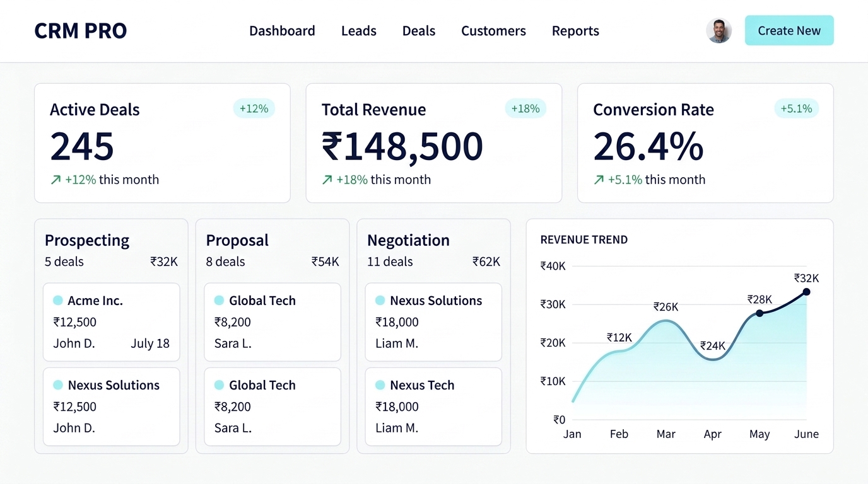Click the ₹54K total in Proposal column
Viewport: 868px width, 484px height.
click(325, 262)
